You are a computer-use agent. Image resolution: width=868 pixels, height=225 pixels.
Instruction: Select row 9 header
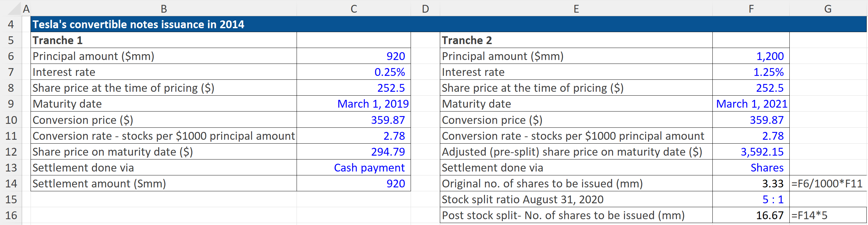tap(11, 104)
